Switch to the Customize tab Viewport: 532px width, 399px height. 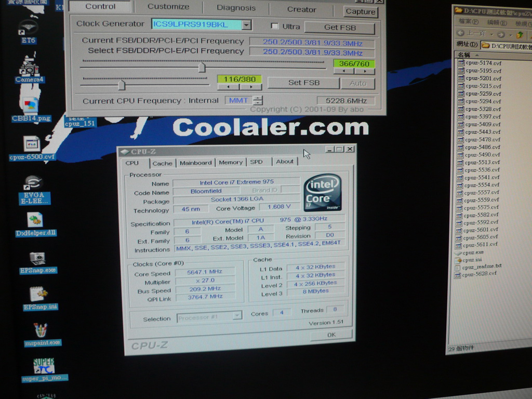[168, 6]
